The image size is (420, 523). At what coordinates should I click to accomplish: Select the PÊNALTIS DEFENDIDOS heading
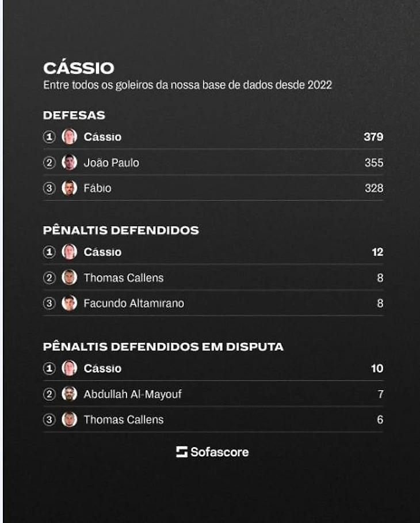[x=121, y=230]
